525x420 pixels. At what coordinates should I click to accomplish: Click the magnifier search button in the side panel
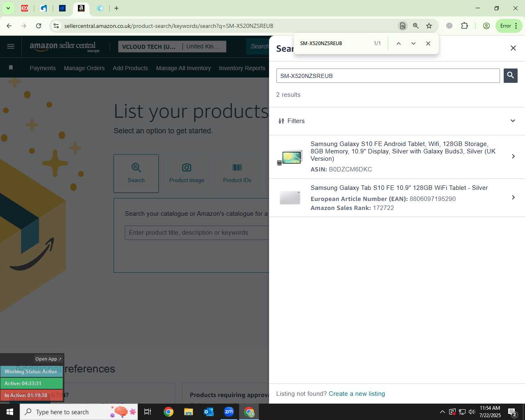[x=511, y=75]
